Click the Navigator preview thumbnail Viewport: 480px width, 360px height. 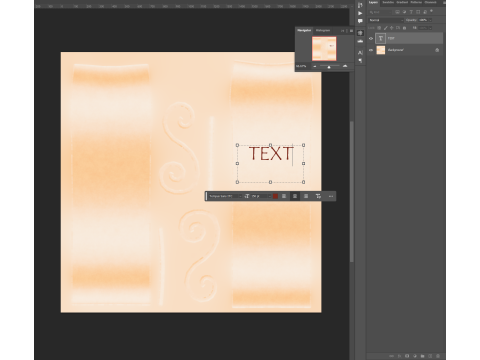tap(324, 49)
